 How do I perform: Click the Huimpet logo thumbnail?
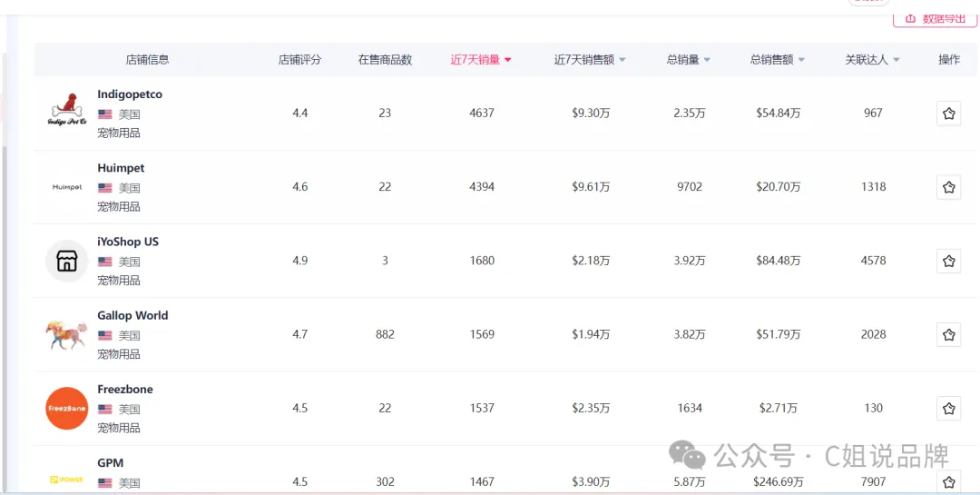(67, 187)
